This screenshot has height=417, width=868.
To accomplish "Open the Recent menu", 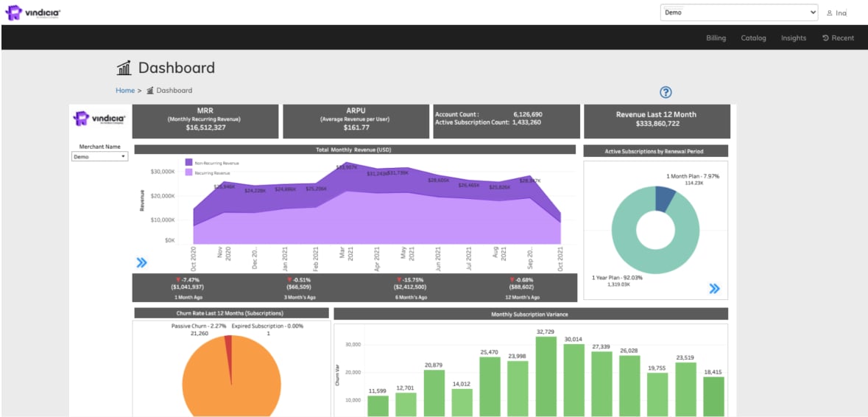I will click(838, 38).
